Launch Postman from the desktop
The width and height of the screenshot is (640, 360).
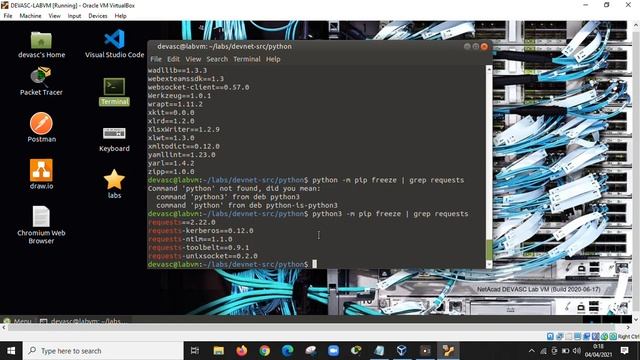(x=41, y=127)
